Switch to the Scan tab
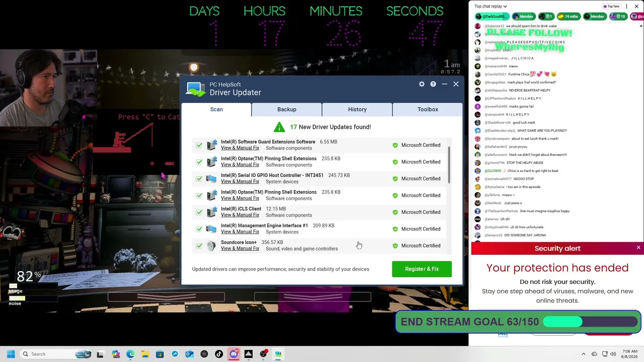The width and height of the screenshot is (644, 362). coord(216,109)
